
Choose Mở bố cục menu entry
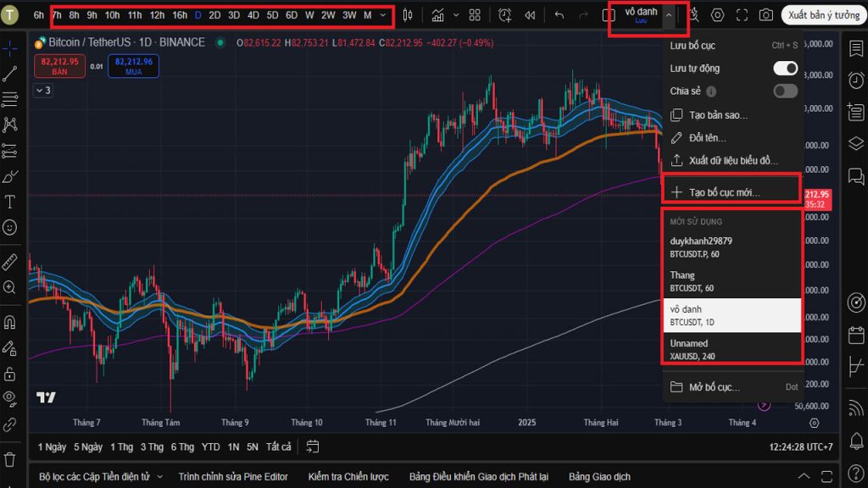tap(733, 387)
